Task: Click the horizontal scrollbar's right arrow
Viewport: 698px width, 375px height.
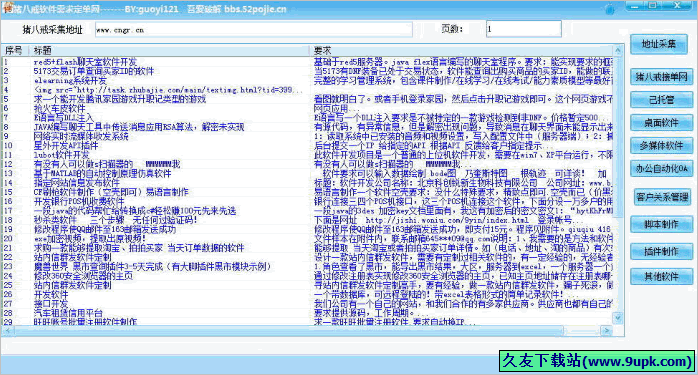Action: coord(606,330)
